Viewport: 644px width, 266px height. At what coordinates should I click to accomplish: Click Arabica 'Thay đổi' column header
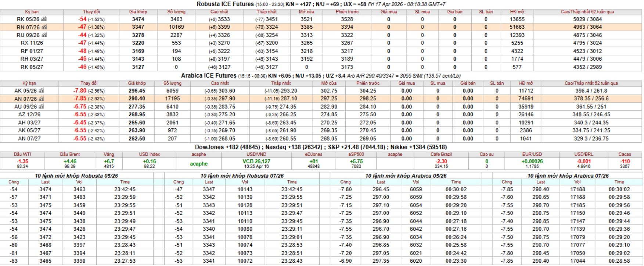click(x=89, y=83)
